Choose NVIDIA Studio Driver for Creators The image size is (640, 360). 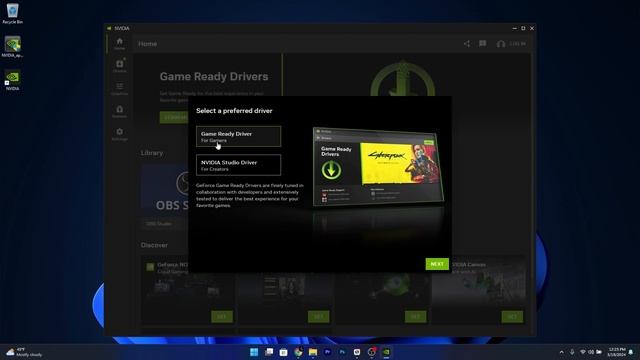coord(238,165)
